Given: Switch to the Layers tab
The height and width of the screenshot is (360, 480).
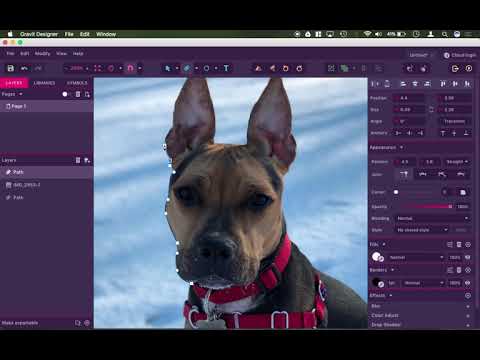Looking at the screenshot, I should (x=14, y=83).
